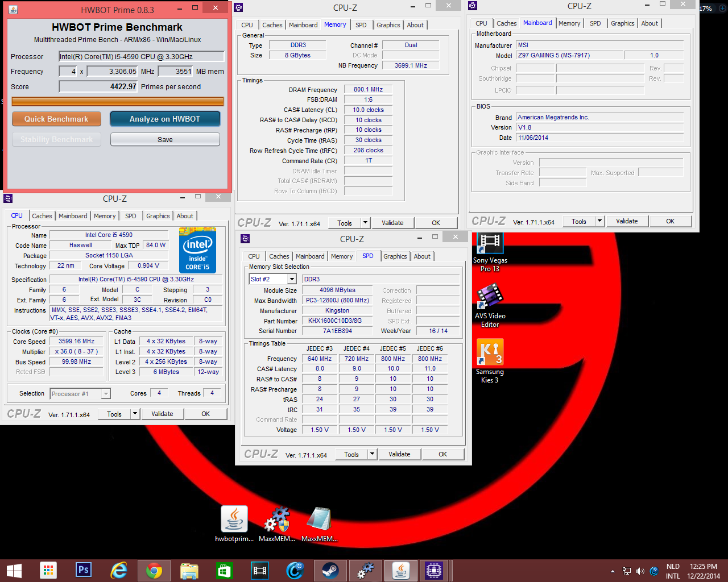Click the 'KHX1600C10D3/8G' part number
Viewport: 728px width, 582px height.
coord(337,321)
